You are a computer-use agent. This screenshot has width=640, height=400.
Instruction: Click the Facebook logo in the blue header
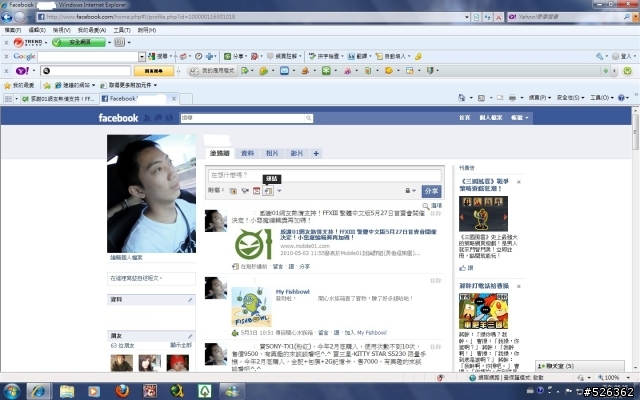point(118,118)
